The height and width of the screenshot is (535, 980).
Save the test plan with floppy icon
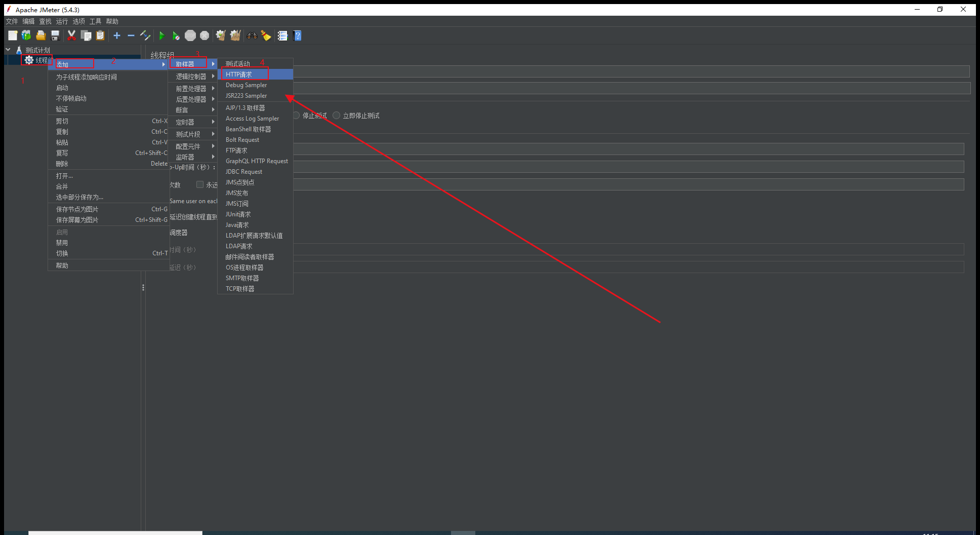pos(55,35)
